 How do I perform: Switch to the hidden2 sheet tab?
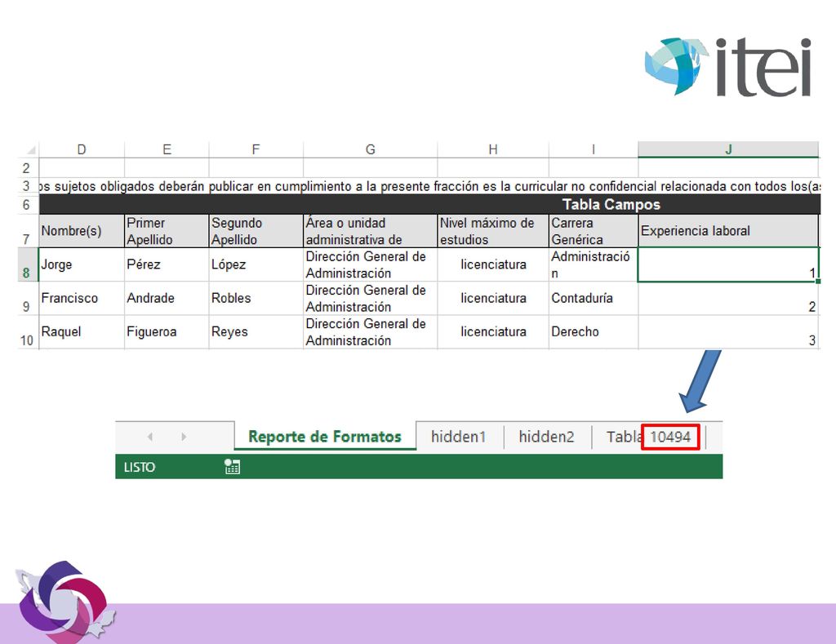pos(546,437)
